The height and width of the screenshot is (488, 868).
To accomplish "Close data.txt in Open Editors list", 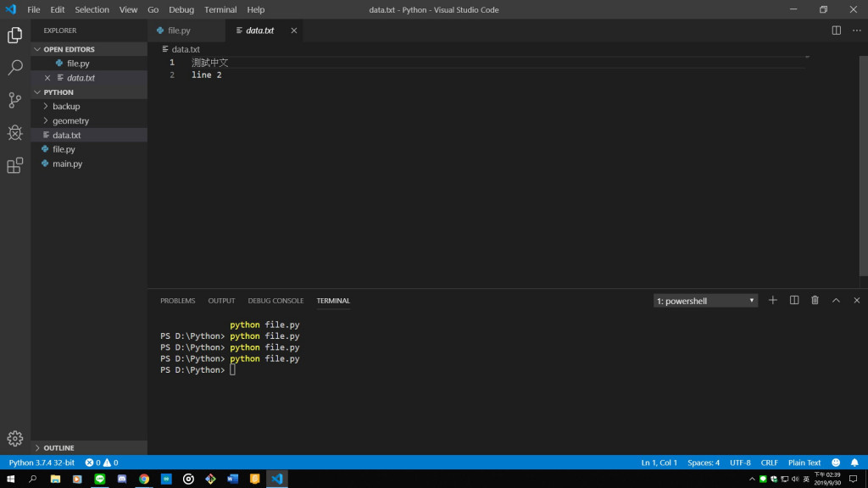I will coord(47,78).
